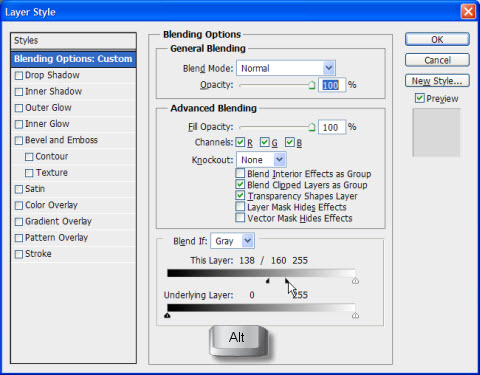Click the Opacity percentage input field

point(332,85)
